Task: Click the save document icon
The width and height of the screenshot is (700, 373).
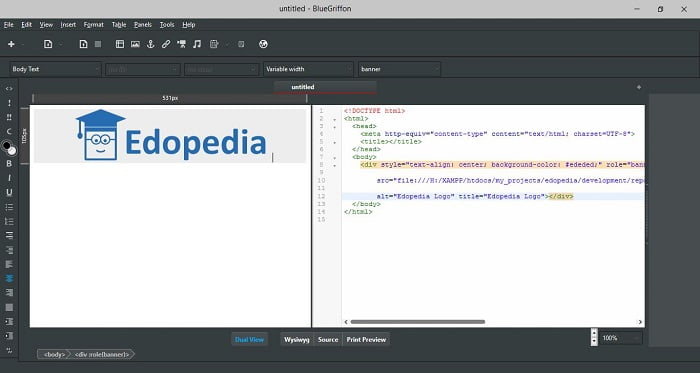Action: click(x=83, y=44)
